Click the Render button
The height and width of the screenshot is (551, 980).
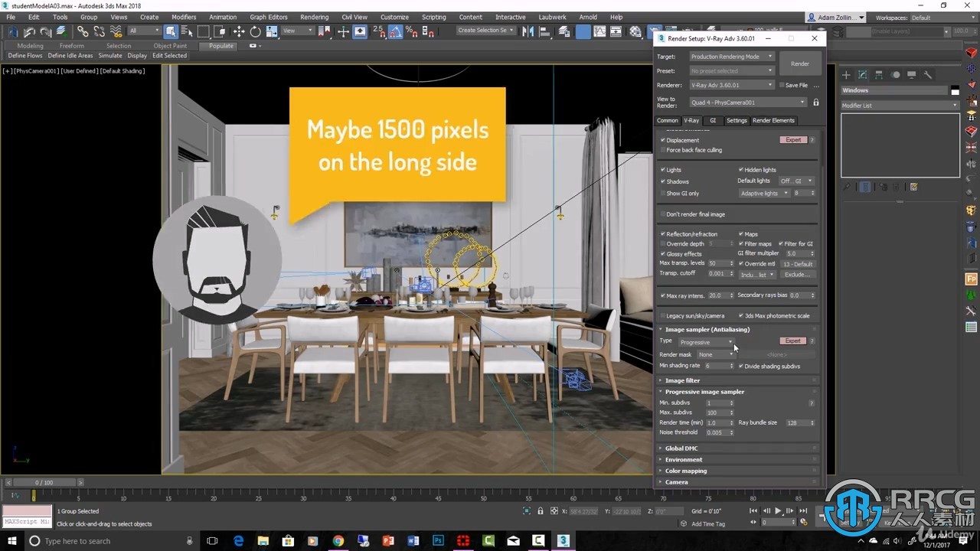click(800, 64)
